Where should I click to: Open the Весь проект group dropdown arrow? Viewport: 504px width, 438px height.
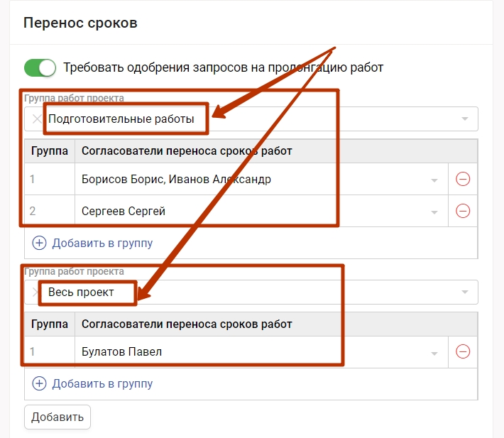465,292
